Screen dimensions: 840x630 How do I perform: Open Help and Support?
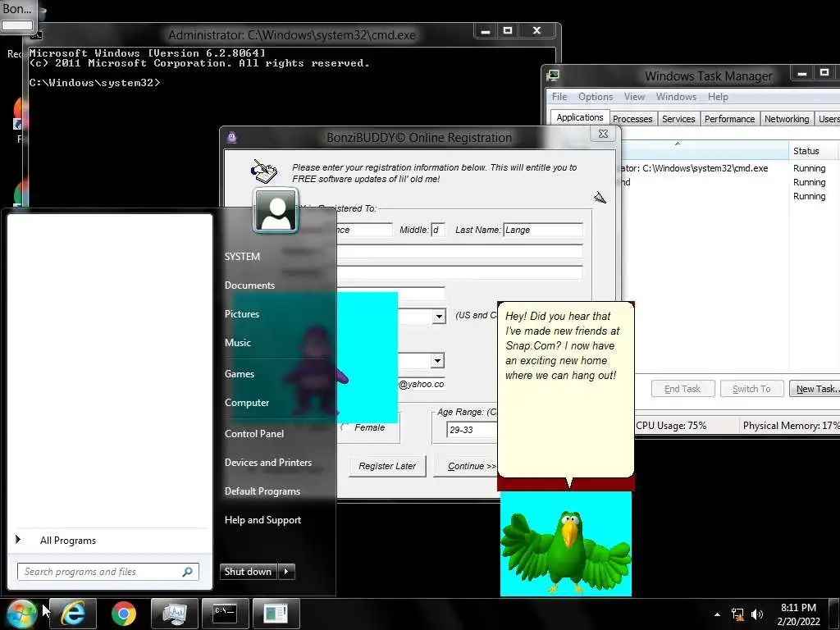[x=262, y=519]
